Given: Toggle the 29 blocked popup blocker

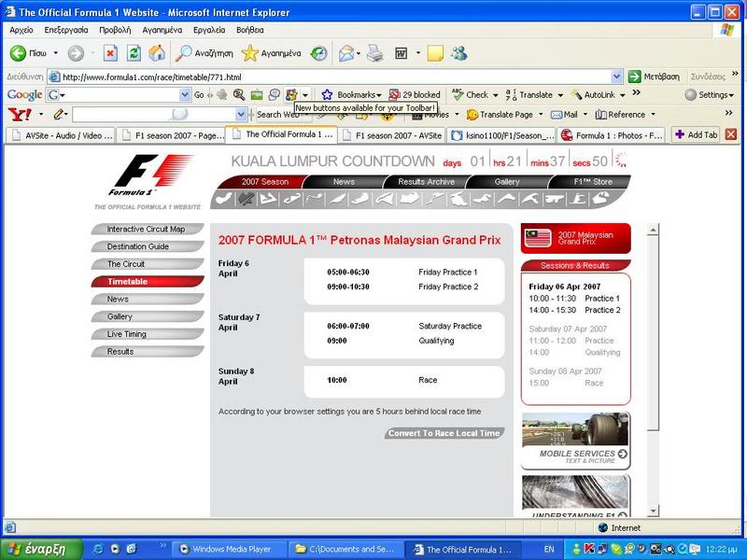Looking at the screenshot, I should 415,95.
